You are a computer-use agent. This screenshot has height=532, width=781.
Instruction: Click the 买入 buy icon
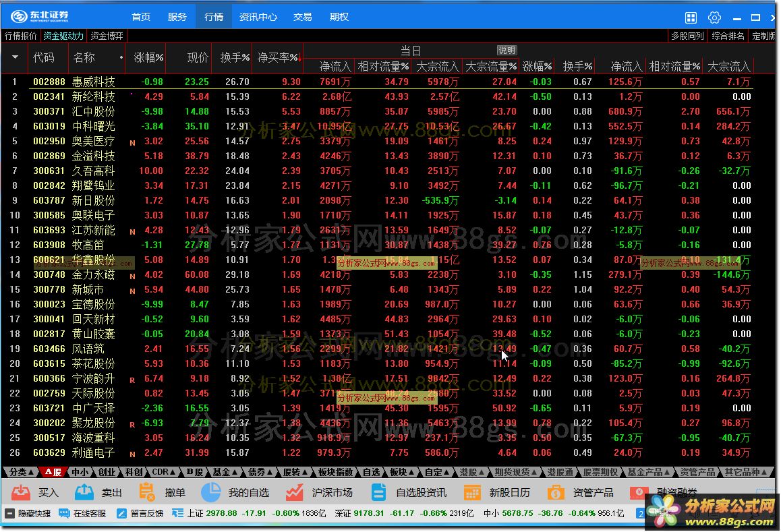[x=21, y=492]
